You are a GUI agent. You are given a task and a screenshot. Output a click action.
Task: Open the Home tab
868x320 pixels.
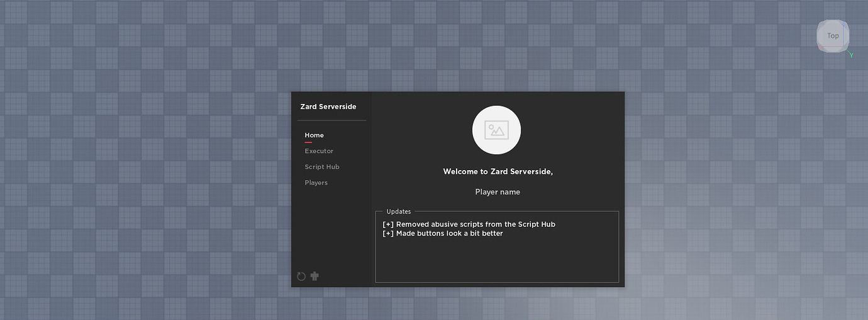pos(314,135)
